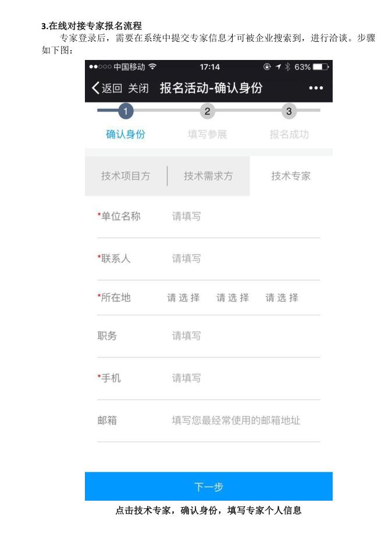392x549 pixels.
Task: Click the 邮箱 email address field
Action: 246,420
